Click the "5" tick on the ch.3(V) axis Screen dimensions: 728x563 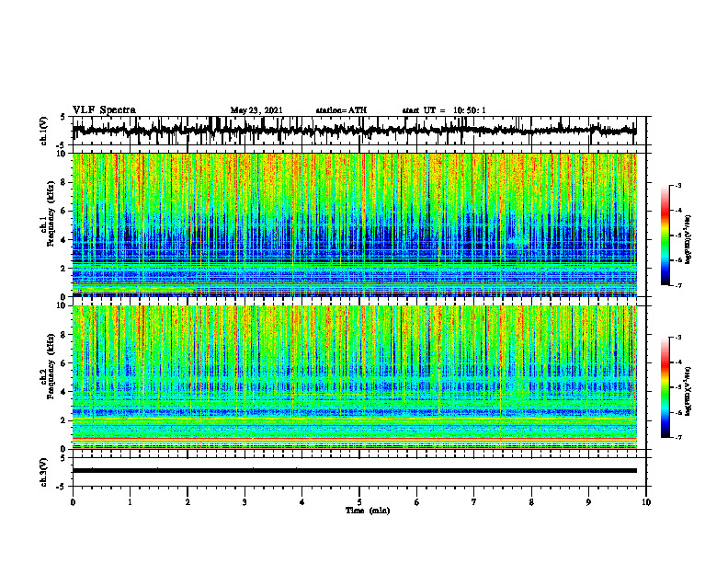click(x=63, y=458)
